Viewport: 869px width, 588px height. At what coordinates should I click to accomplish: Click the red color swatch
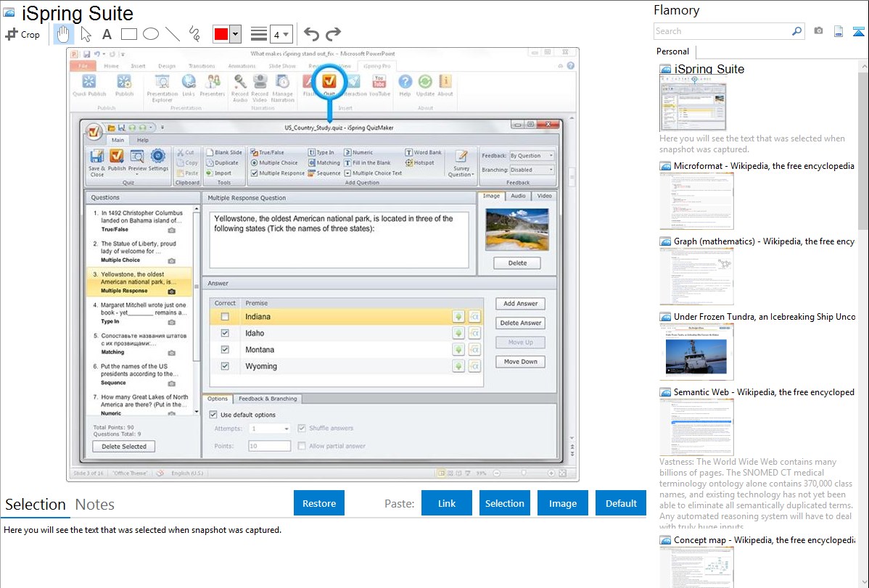tap(221, 34)
